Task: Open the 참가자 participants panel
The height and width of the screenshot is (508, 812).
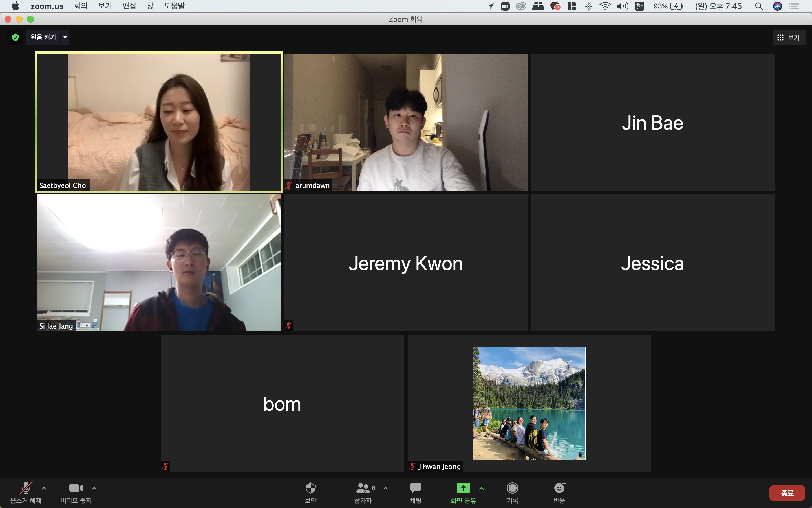Action: pos(363,492)
